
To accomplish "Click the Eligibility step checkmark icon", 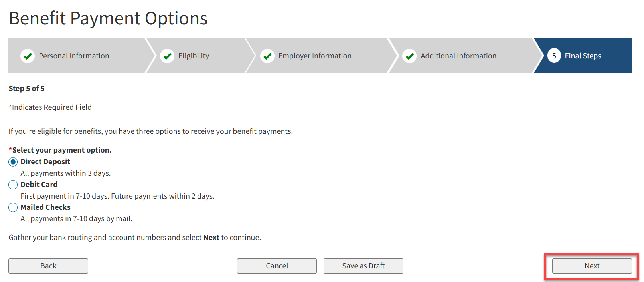I will [167, 56].
